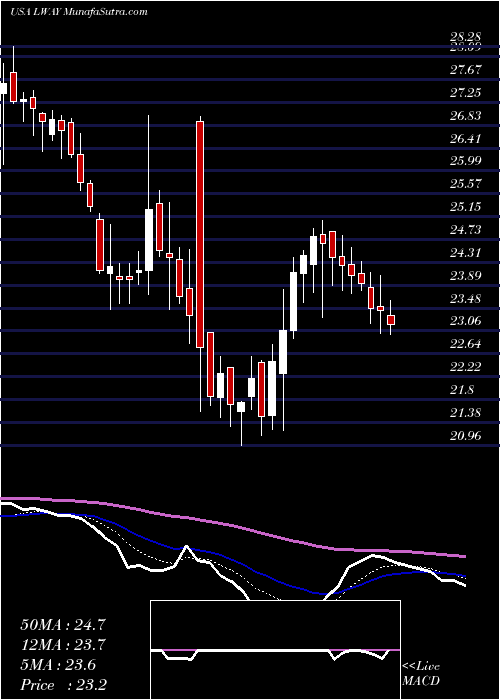Click the 25.99 price axis label
500x700 pixels.
[466, 160]
